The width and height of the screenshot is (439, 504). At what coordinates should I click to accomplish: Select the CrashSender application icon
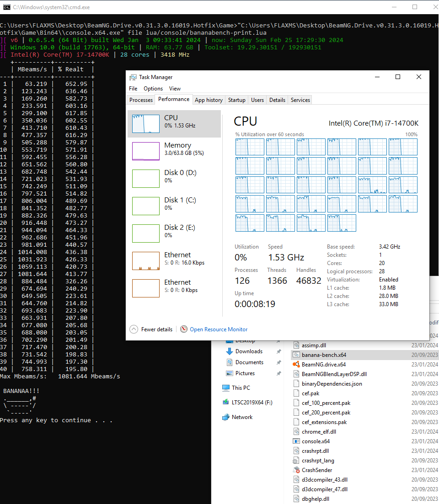(296, 470)
